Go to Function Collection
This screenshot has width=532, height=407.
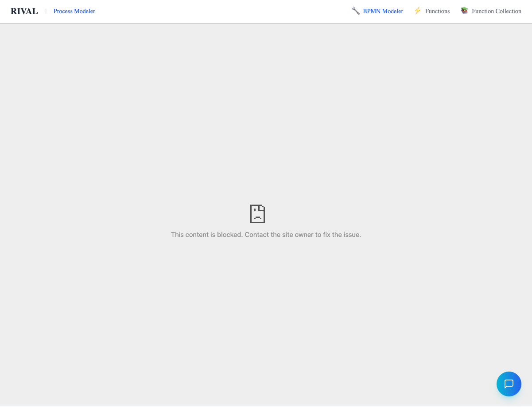[x=496, y=11]
